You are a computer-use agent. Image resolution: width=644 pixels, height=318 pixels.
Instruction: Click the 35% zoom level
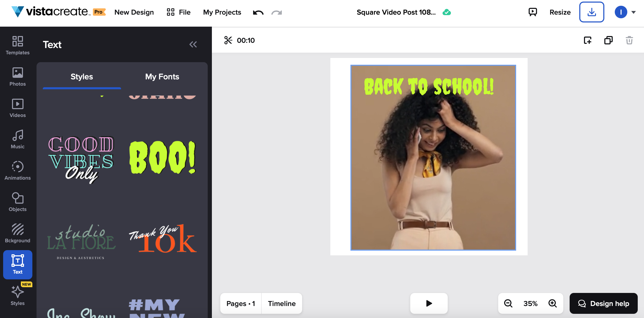(x=530, y=303)
